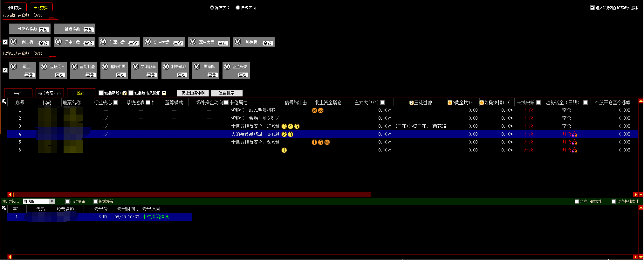Click the star icon on 阶段涨幅 column
Image resolution: width=644 pixels, height=260 pixels.
point(482,102)
